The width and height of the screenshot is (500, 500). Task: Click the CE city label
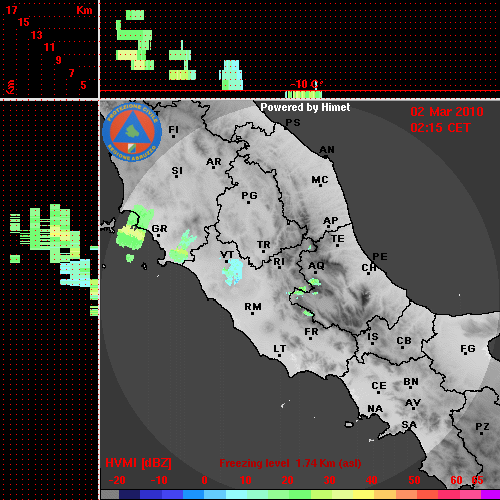point(379,386)
